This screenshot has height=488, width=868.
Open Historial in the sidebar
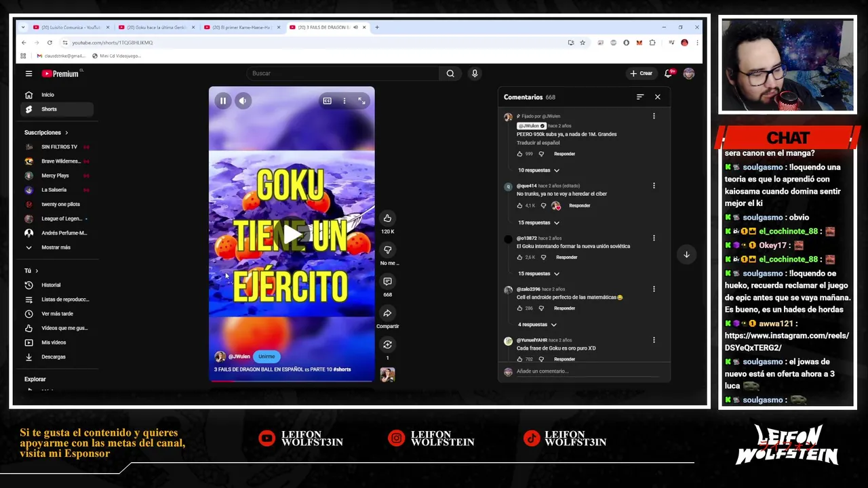click(57, 285)
